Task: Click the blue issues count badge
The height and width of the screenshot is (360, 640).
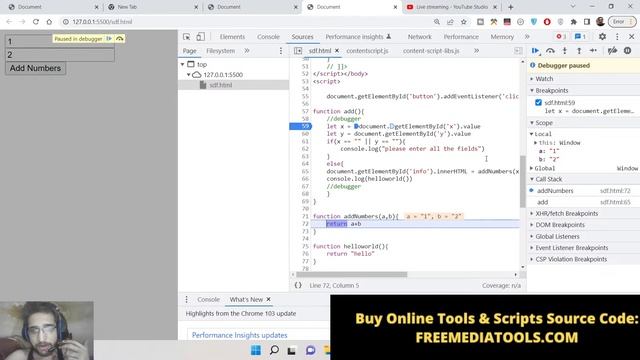Action: click(x=580, y=37)
